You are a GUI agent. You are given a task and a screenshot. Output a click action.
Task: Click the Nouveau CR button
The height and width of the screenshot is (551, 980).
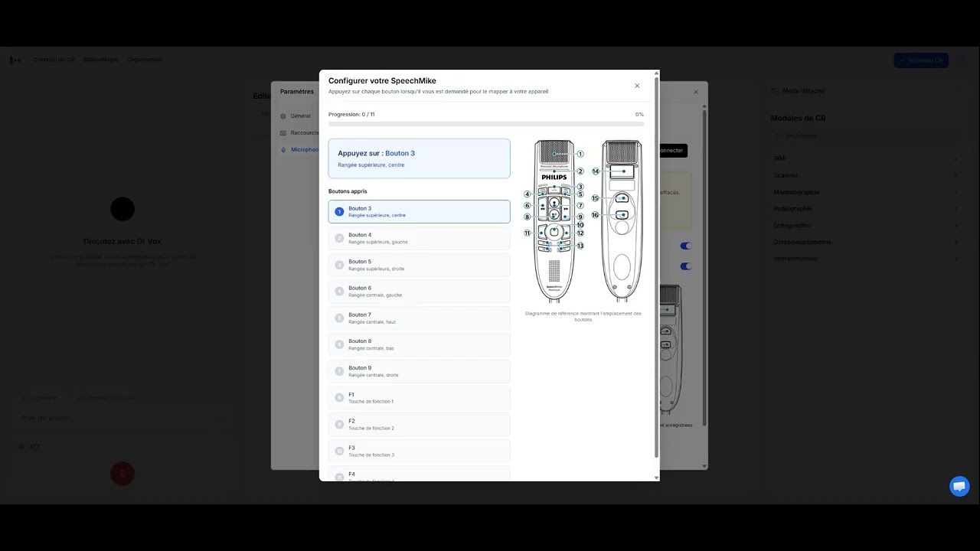921,60
